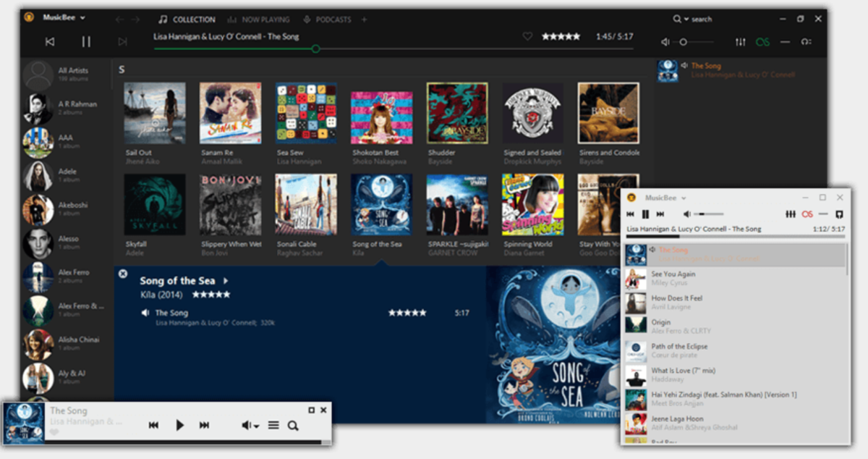Close the Song of the Sea album detail panel
This screenshot has height=459, width=868.
click(122, 274)
